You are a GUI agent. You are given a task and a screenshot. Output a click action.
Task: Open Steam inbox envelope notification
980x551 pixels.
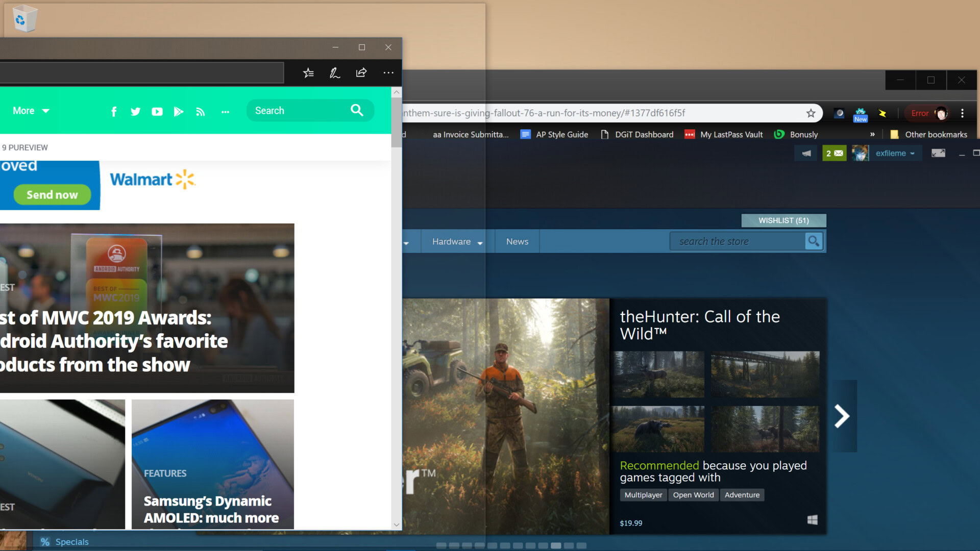834,153
